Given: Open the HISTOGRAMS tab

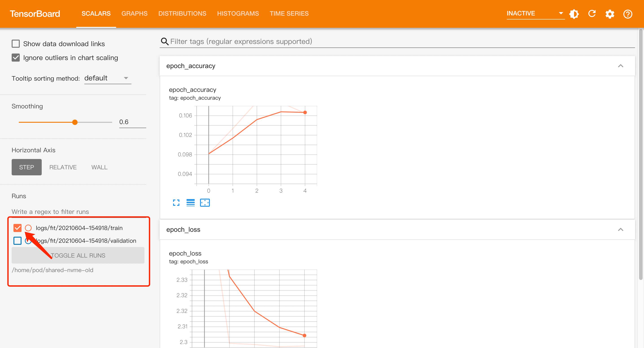Looking at the screenshot, I should [x=238, y=13].
